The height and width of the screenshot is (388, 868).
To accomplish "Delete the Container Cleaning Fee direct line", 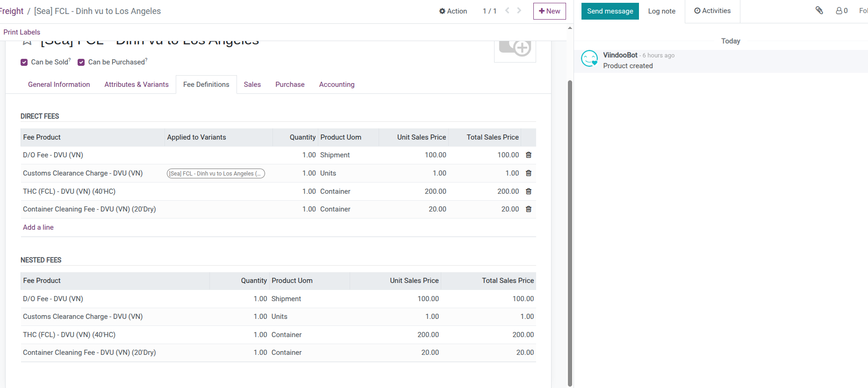I will (529, 209).
